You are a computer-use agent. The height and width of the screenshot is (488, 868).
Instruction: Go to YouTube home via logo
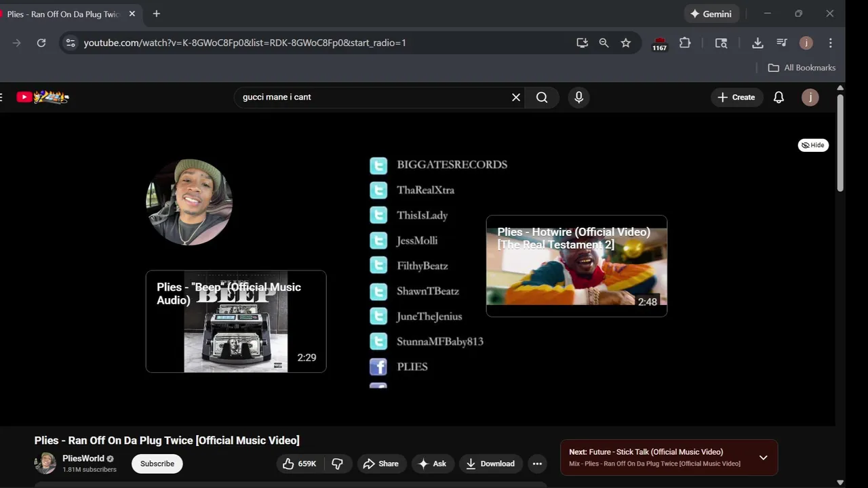click(x=43, y=97)
